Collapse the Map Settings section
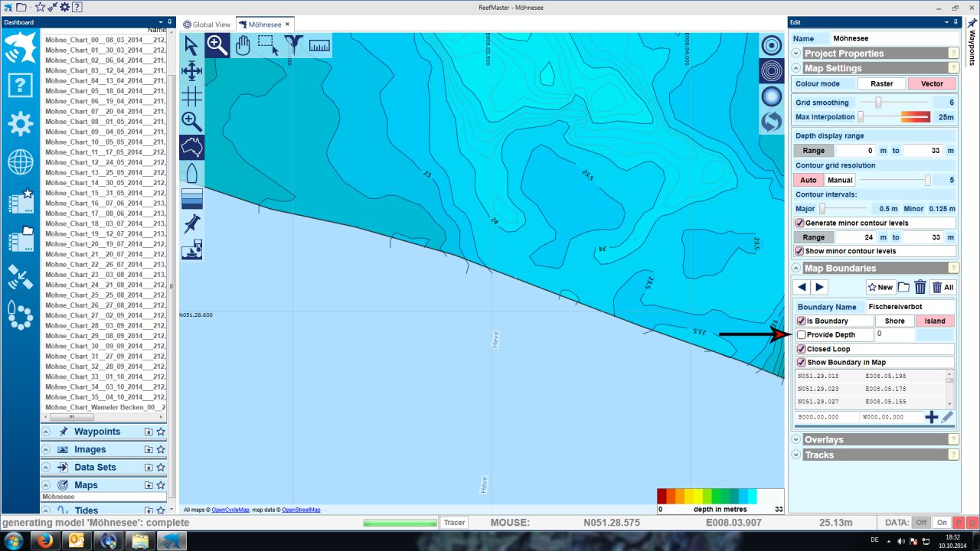Image resolution: width=980 pixels, height=551 pixels. (x=796, y=69)
